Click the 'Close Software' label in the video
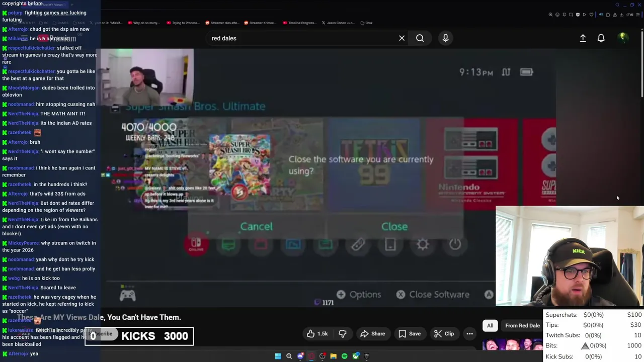 (439, 295)
